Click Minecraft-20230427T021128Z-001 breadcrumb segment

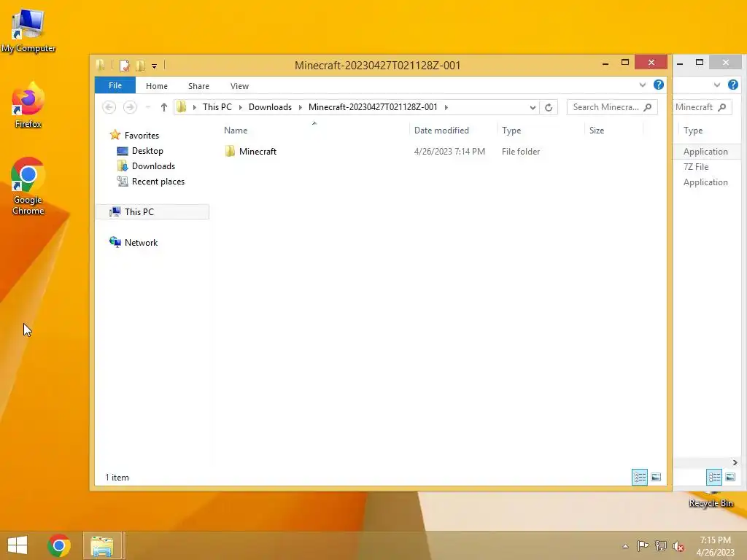(373, 107)
